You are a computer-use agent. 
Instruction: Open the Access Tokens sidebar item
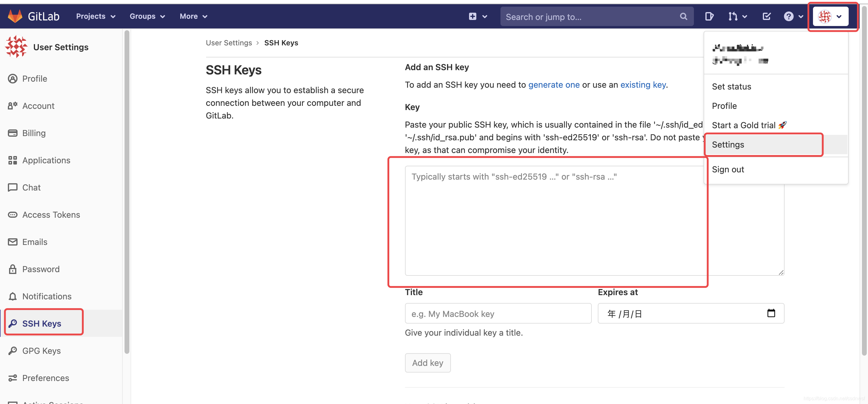pyautogui.click(x=51, y=214)
